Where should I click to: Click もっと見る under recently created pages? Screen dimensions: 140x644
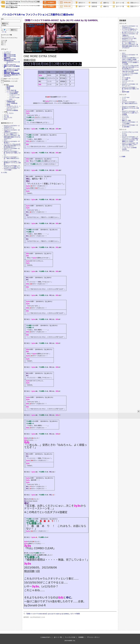point(4,173)
